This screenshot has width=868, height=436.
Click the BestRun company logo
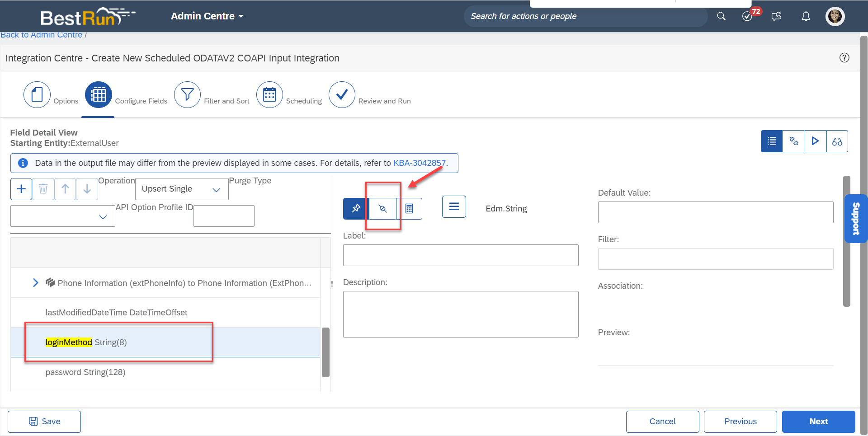[x=88, y=17]
